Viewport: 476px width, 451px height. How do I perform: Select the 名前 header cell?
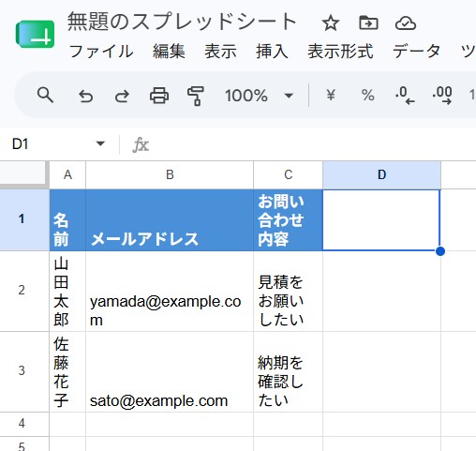pyautogui.click(x=67, y=219)
